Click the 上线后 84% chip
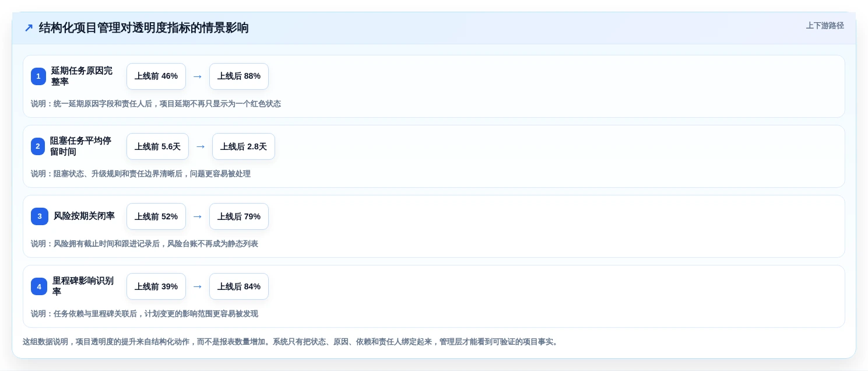 (x=239, y=286)
